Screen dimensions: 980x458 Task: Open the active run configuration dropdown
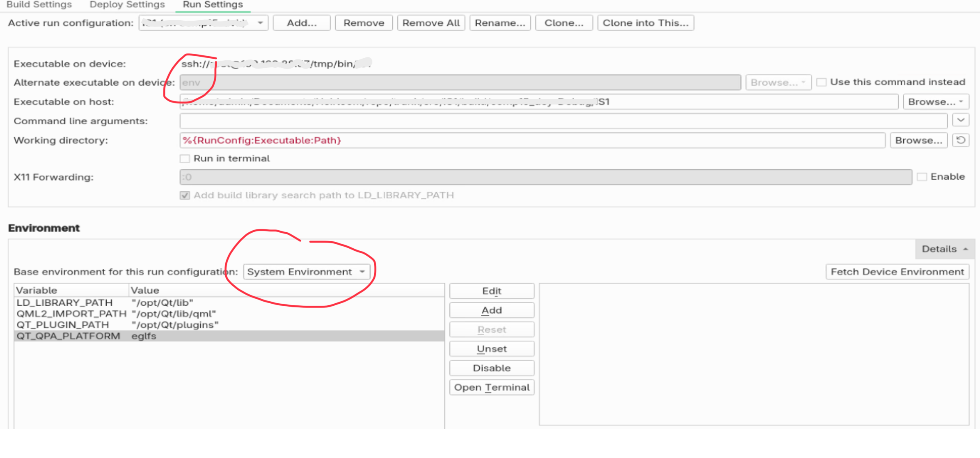[x=204, y=23]
